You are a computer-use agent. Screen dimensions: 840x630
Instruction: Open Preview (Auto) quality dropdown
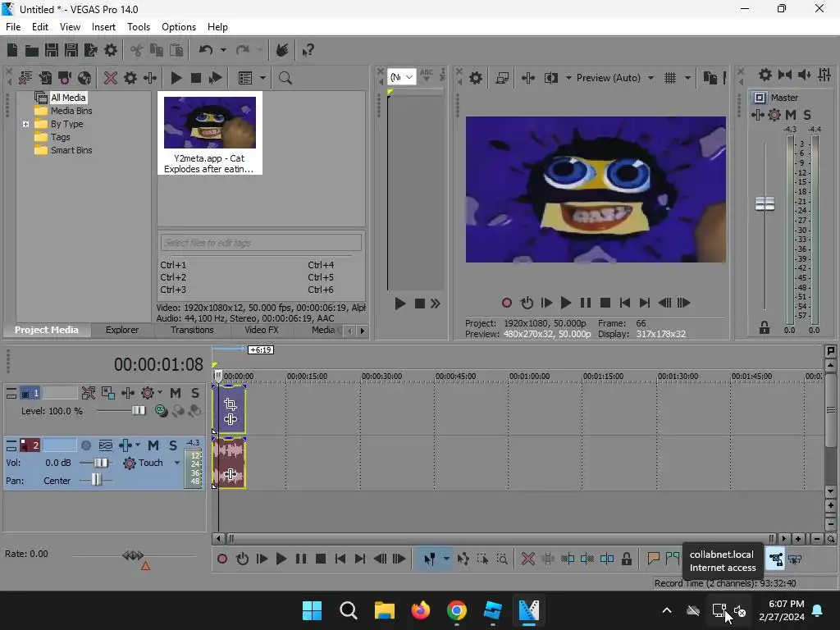click(651, 78)
